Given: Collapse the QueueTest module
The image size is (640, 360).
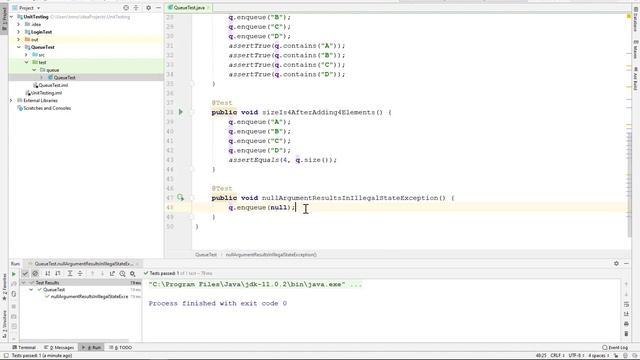Looking at the screenshot, I should coord(18,47).
